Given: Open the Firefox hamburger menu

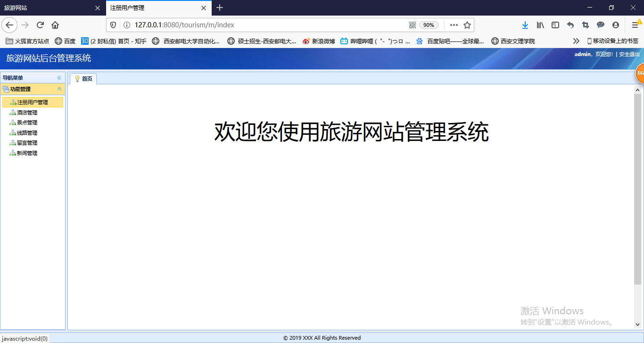Looking at the screenshot, I should (636, 25).
